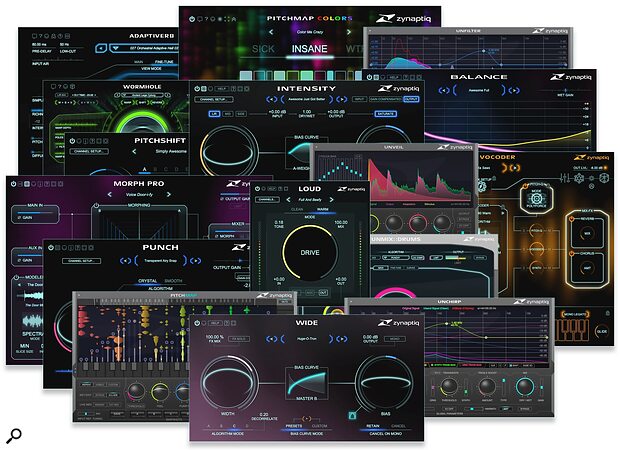Adjust the DRIVE dial in Loud window
The image size is (620, 450).
pos(310,252)
